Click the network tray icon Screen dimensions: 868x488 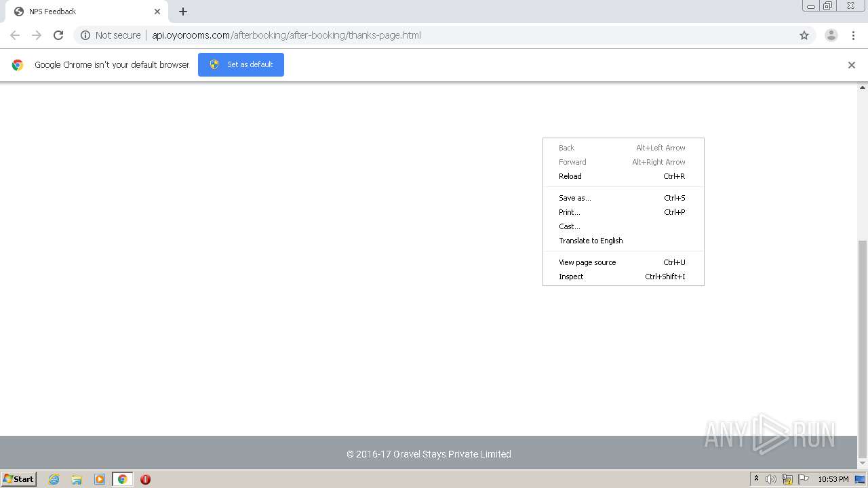click(x=787, y=479)
